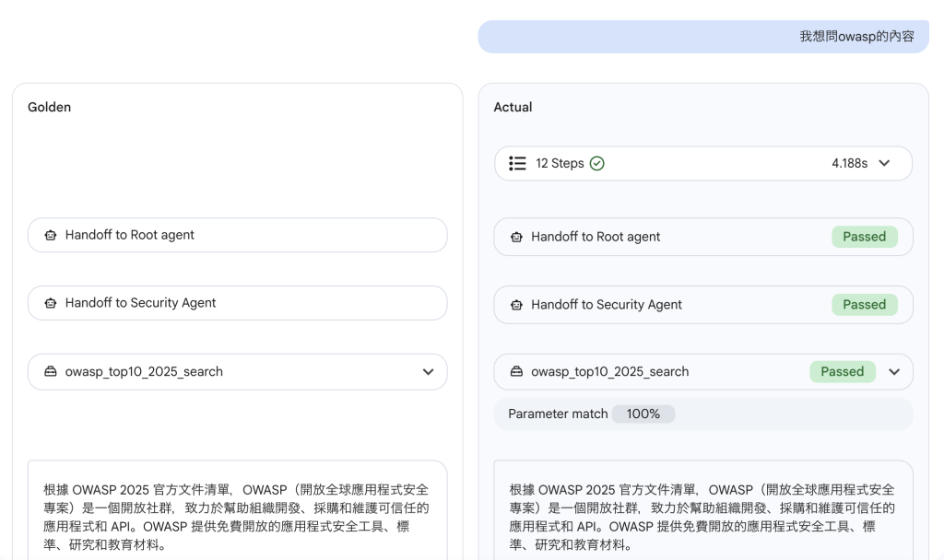This screenshot has height=560, width=944.
Task: Click Golden Handoff to Root agent label
Action: pyautogui.click(x=129, y=235)
